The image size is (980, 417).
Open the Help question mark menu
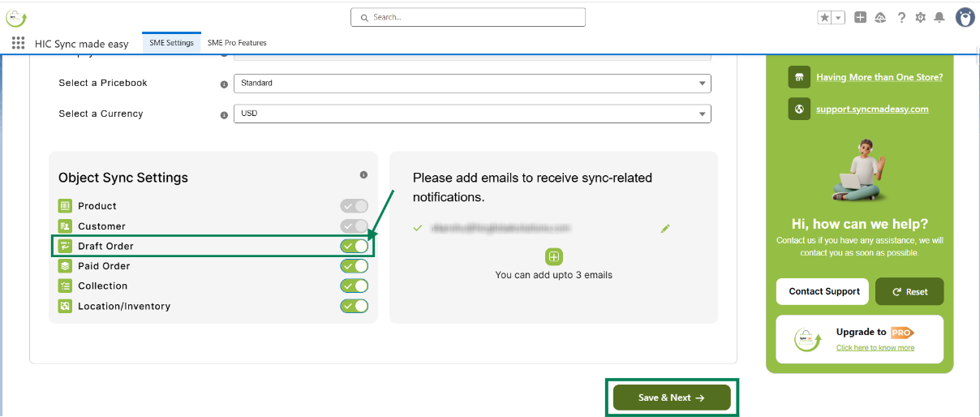coord(901,17)
